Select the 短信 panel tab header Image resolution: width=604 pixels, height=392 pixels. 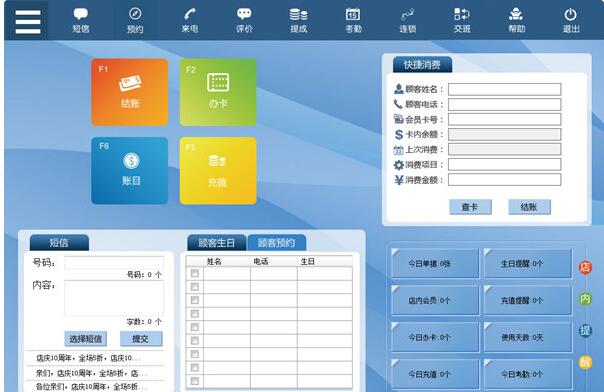(x=59, y=243)
